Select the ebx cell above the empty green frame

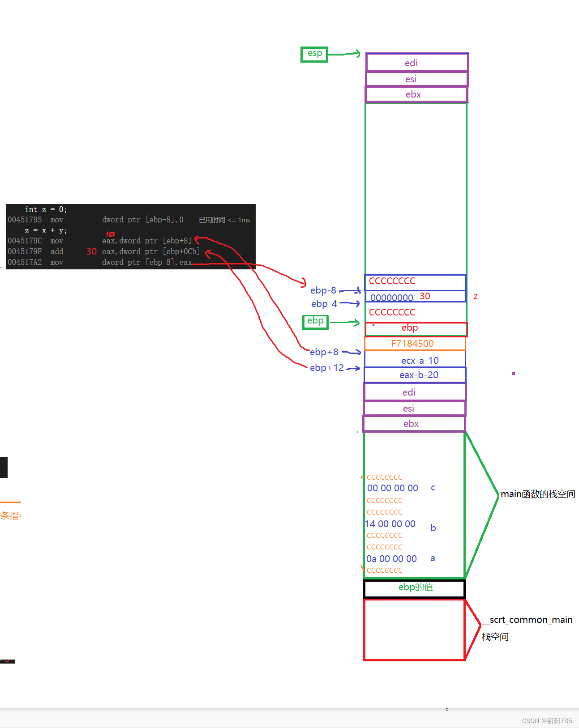click(416, 94)
